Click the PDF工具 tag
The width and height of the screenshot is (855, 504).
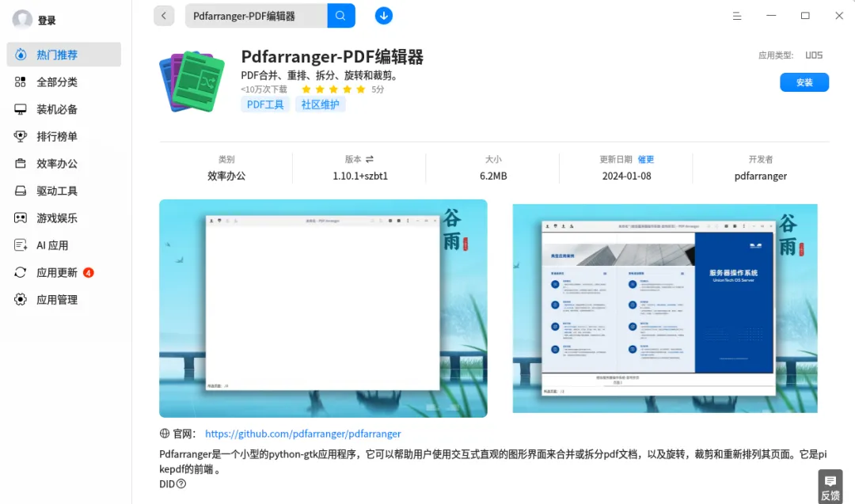click(265, 104)
